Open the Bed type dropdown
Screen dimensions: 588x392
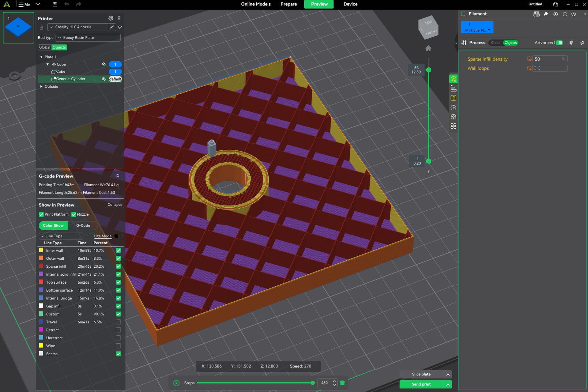tap(88, 38)
